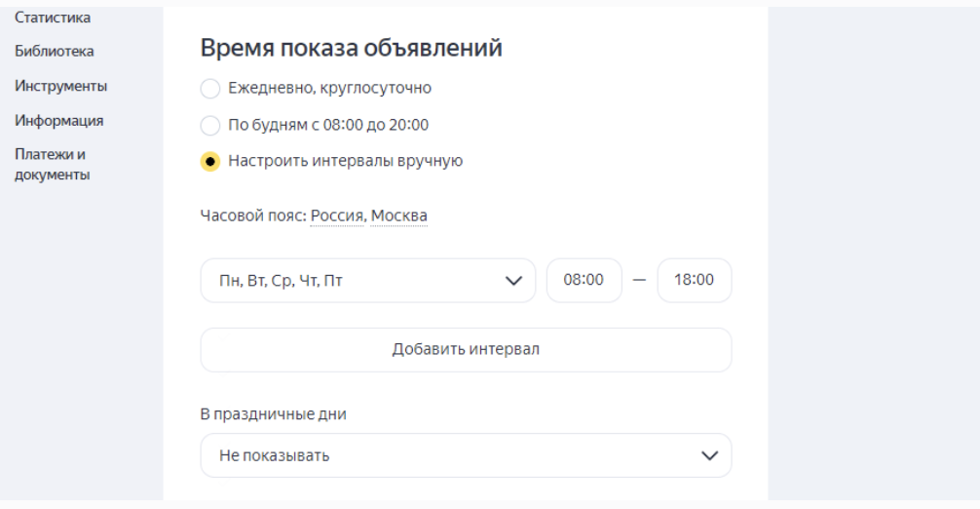Open 'Библиотека' sidebar item
The image size is (980, 509).
tap(55, 52)
